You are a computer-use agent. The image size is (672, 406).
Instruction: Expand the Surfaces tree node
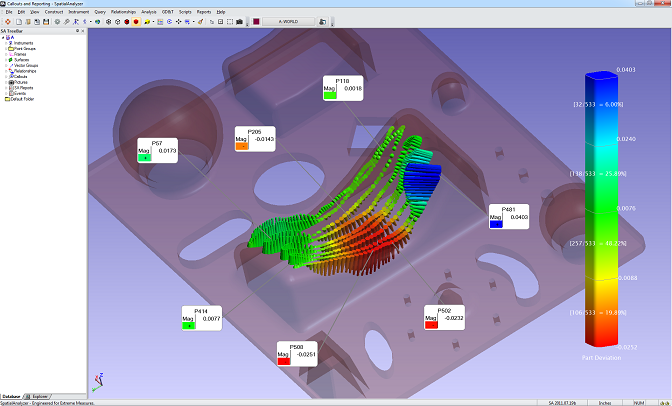click(x=6, y=60)
